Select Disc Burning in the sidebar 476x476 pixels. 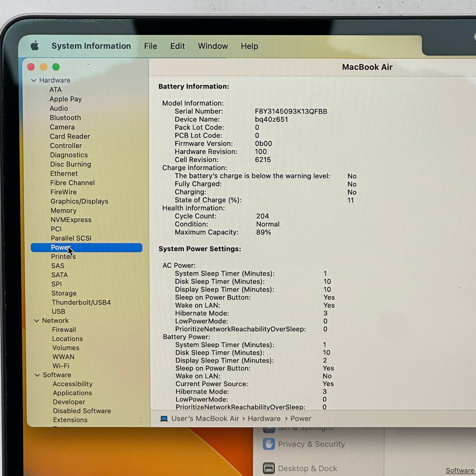(x=71, y=164)
